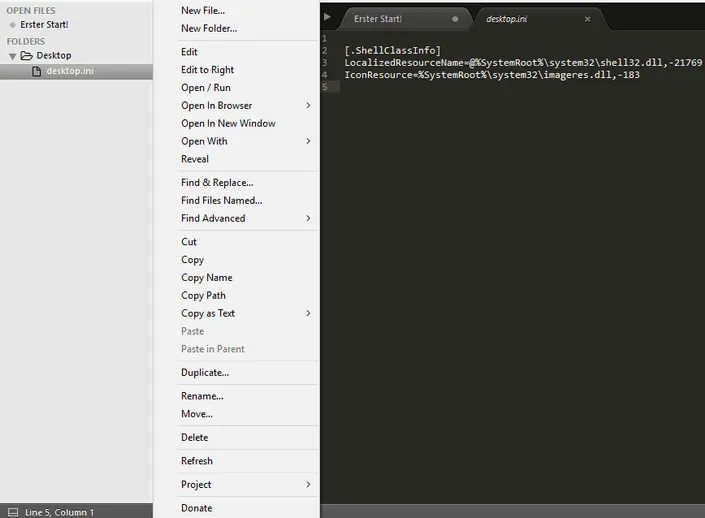705x518 pixels.
Task: Switch to the desktop.ini tab
Action: click(506, 19)
